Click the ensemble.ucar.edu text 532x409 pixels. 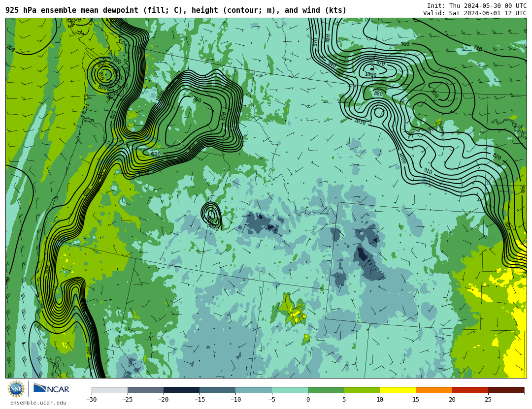coord(38,403)
